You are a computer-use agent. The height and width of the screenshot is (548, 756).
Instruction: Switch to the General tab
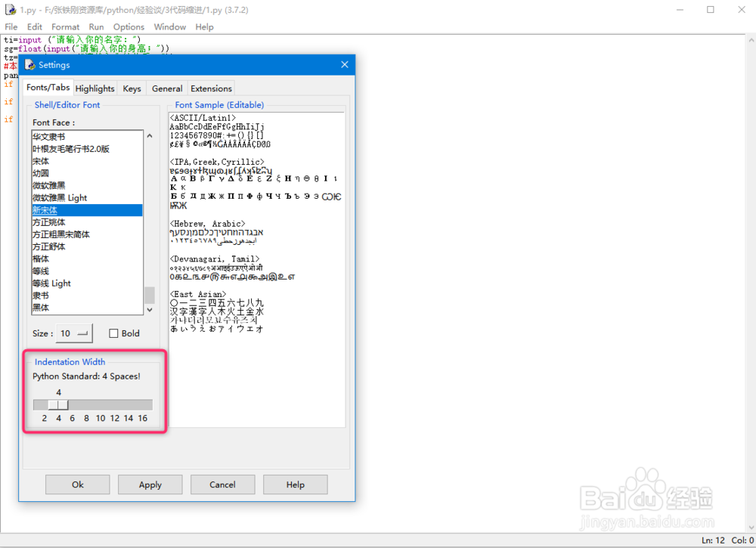click(167, 88)
